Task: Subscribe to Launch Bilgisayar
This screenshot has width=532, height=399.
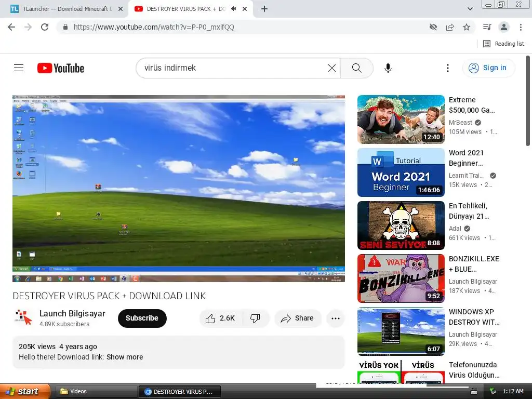Action: [x=142, y=318]
